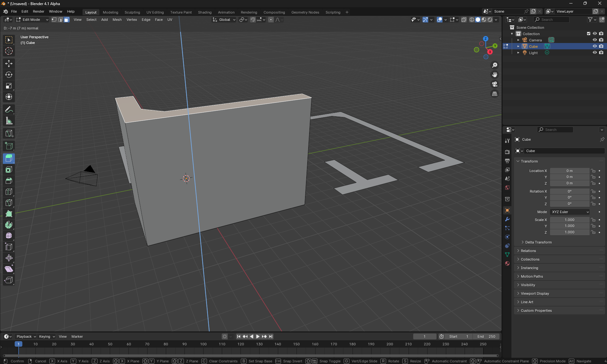The height and width of the screenshot is (364, 607).
Task: Open the Keying popover
Action: point(47,336)
